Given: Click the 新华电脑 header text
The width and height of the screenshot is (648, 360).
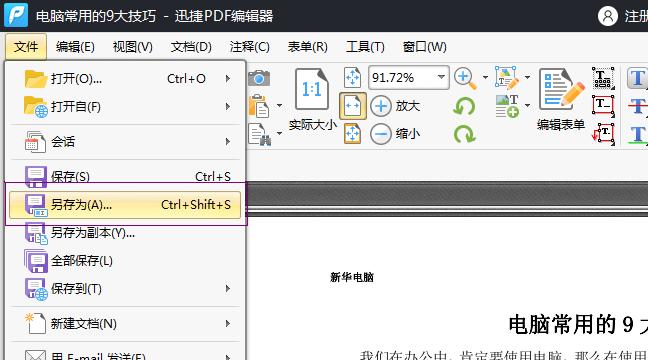Looking at the screenshot, I should tap(352, 277).
